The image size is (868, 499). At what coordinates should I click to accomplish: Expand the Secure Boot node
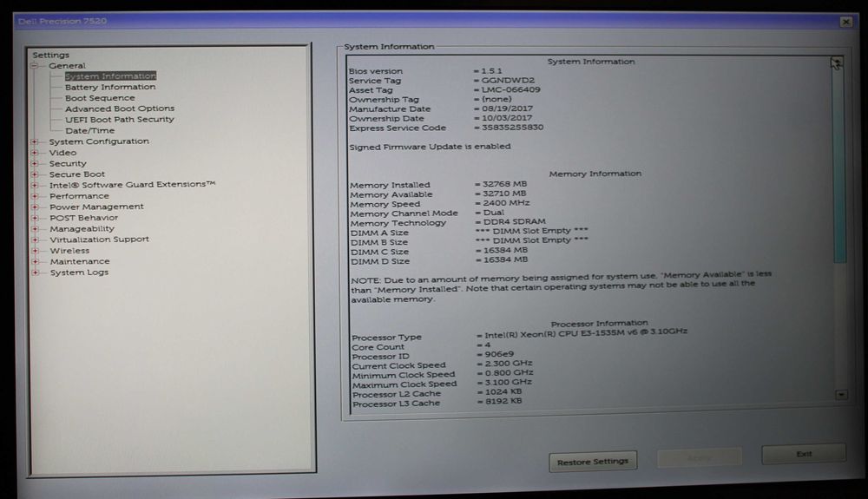[35, 174]
